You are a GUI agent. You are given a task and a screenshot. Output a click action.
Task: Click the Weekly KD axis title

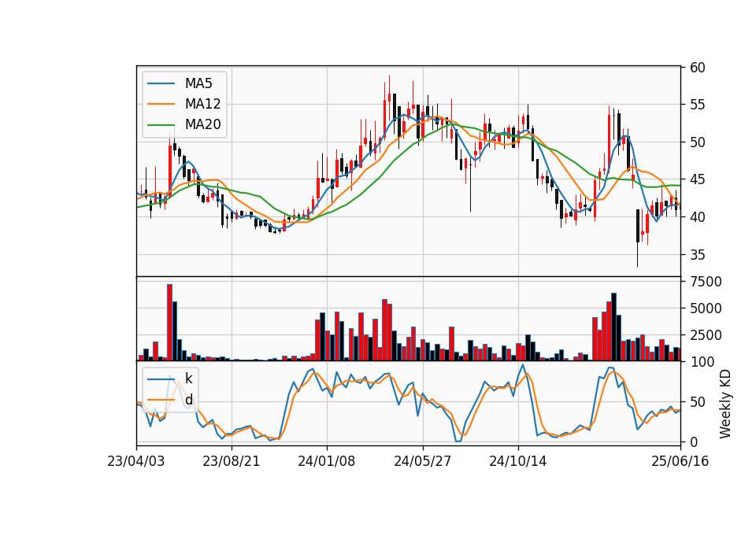(x=725, y=404)
